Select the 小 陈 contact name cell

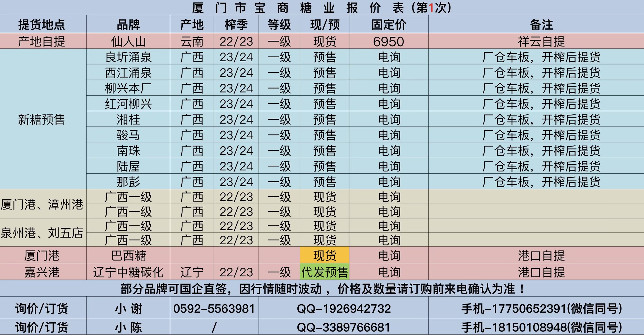(128, 327)
